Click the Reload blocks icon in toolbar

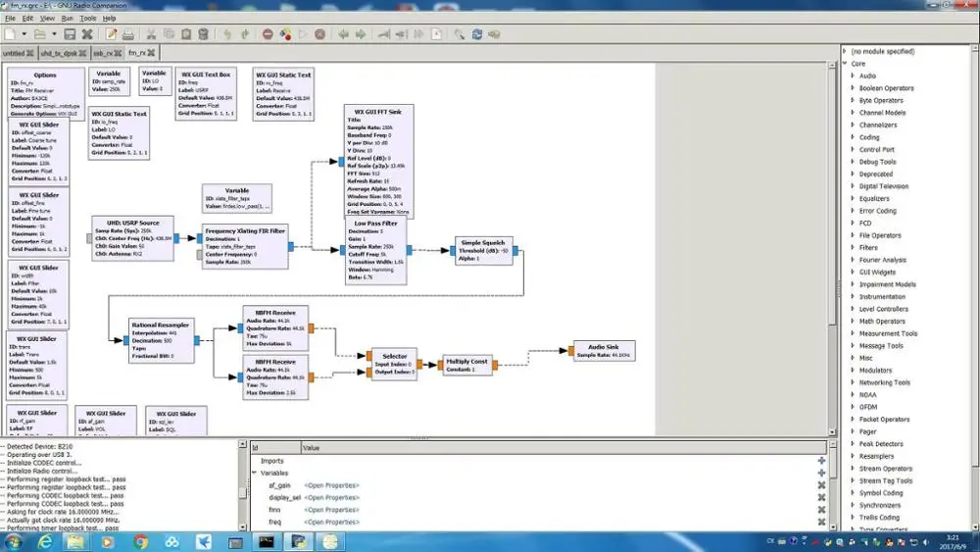point(476,34)
